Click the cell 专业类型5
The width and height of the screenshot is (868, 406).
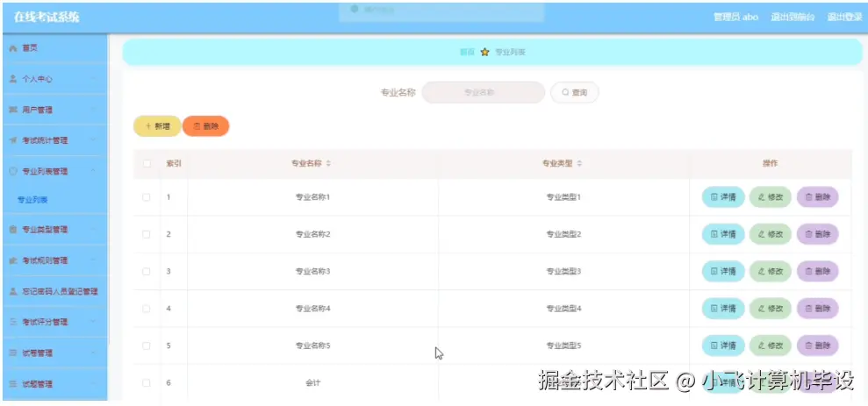point(563,345)
